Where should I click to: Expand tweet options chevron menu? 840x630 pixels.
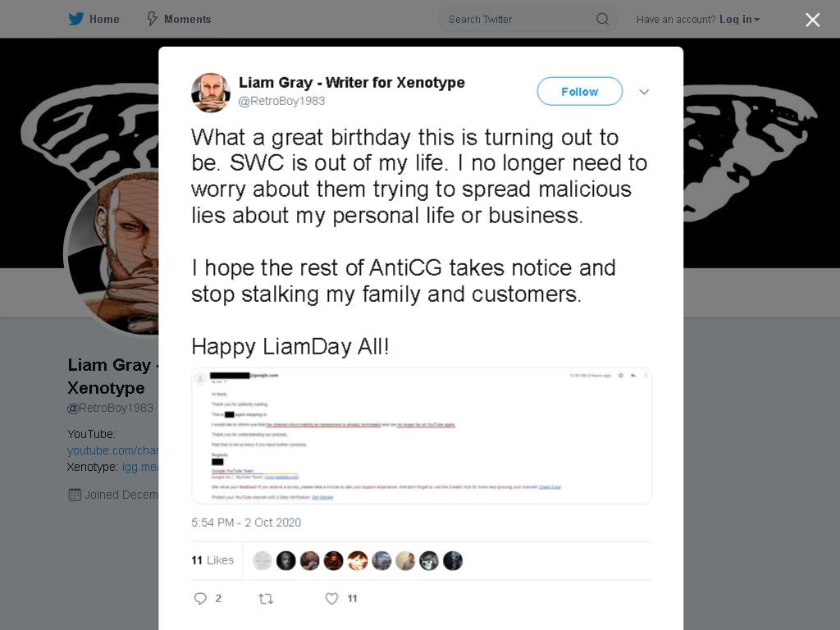pos(644,92)
